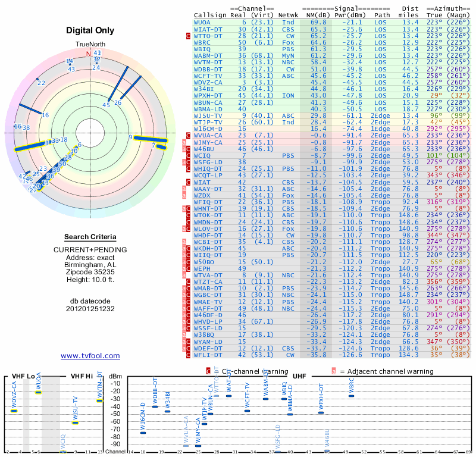Click the WHNT-DT callsign
Viewport: 476px width, 457px height.
tap(208, 209)
